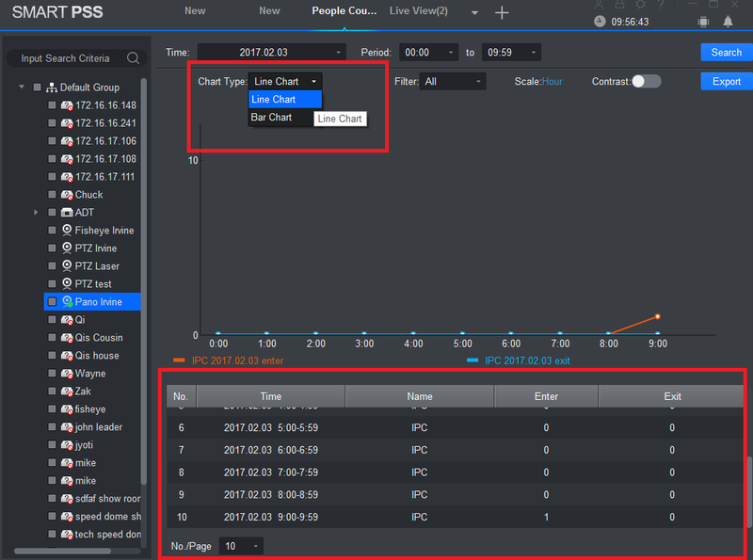
Task: Expand the ADT group tree node
Action: [x=36, y=213]
